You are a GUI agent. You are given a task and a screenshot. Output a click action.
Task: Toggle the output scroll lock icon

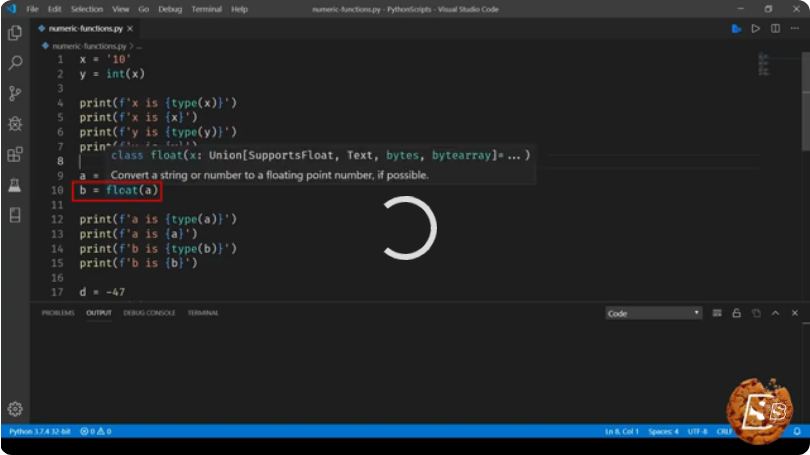coord(737,313)
